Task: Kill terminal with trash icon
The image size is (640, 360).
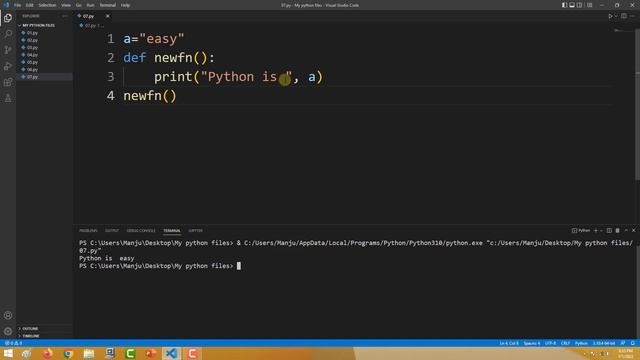Action: [618, 231]
